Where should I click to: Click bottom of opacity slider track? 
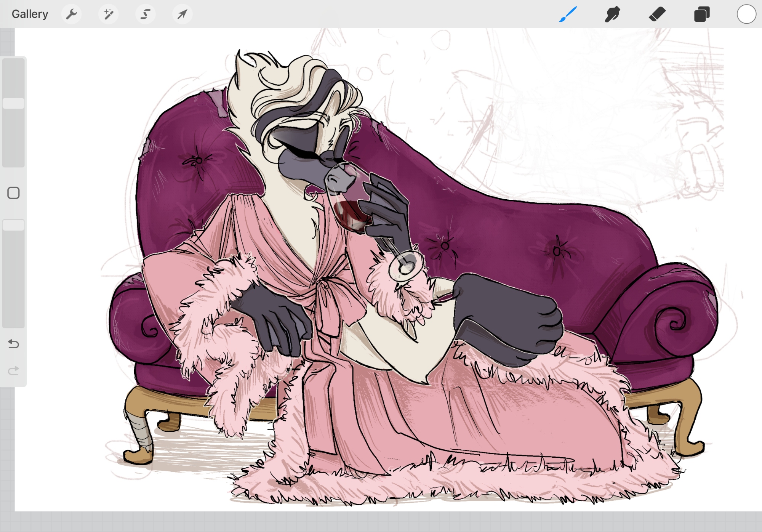pyautogui.click(x=14, y=322)
